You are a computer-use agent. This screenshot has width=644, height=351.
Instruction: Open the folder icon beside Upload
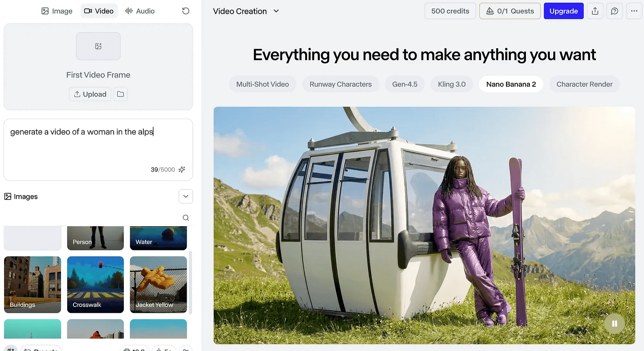click(x=120, y=94)
